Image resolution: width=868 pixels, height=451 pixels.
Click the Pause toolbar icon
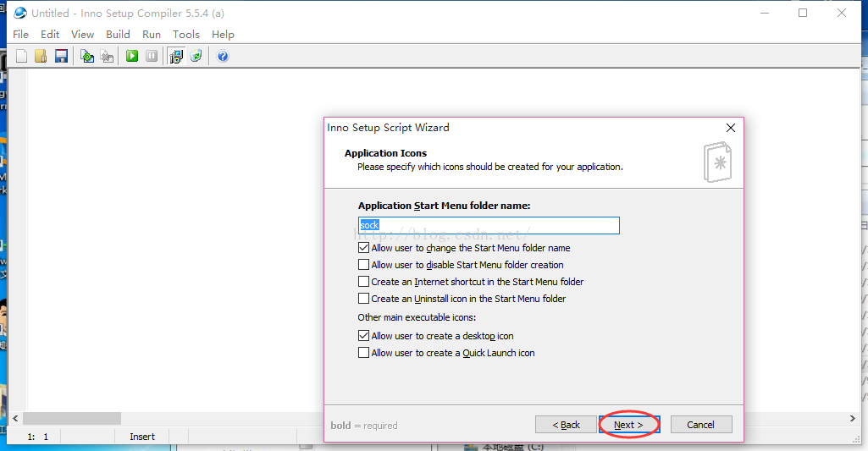tap(152, 56)
